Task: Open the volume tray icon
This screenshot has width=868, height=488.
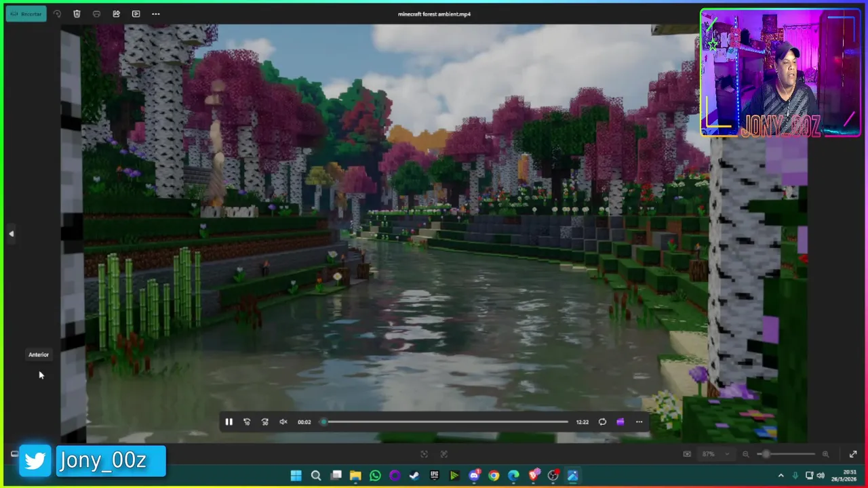Action: click(821, 476)
